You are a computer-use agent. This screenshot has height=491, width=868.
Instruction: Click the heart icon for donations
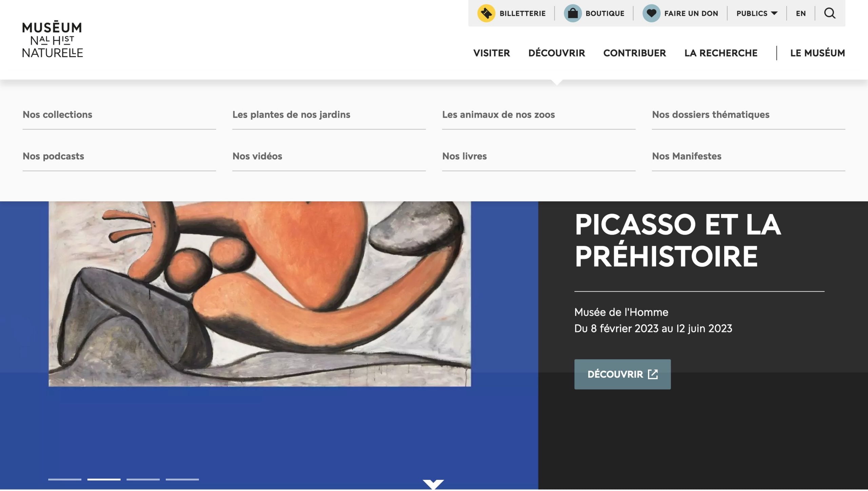pyautogui.click(x=651, y=13)
